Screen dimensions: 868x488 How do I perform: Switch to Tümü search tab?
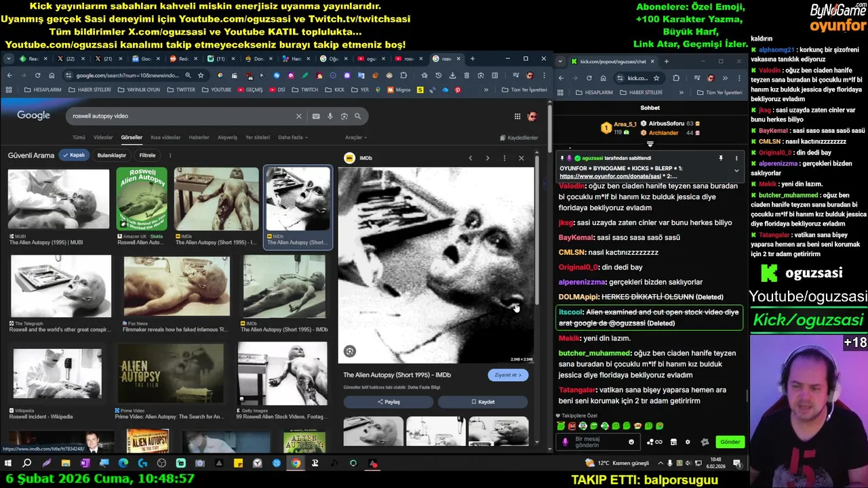[x=79, y=138]
